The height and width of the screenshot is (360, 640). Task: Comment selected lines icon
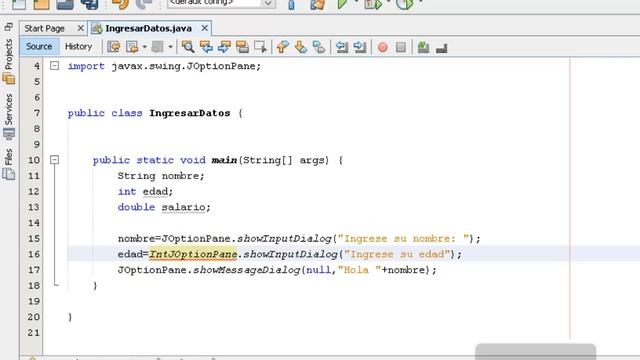coord(423,47)
